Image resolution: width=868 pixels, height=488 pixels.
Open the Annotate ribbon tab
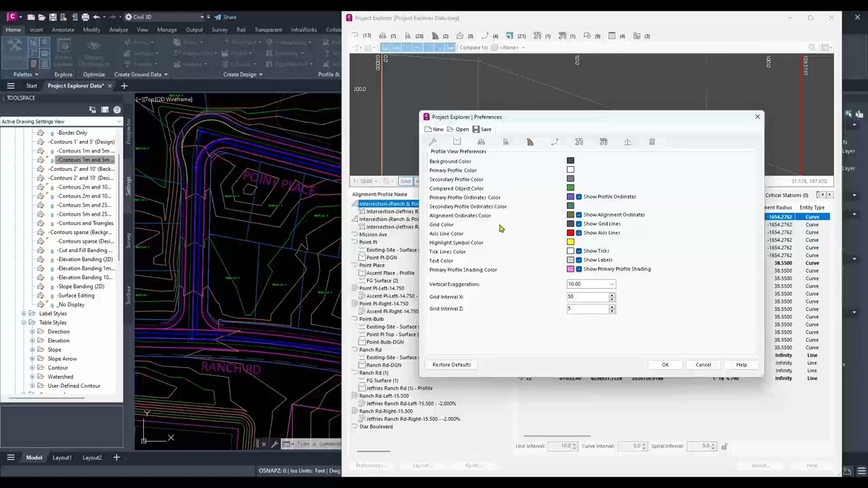(63, 30)
